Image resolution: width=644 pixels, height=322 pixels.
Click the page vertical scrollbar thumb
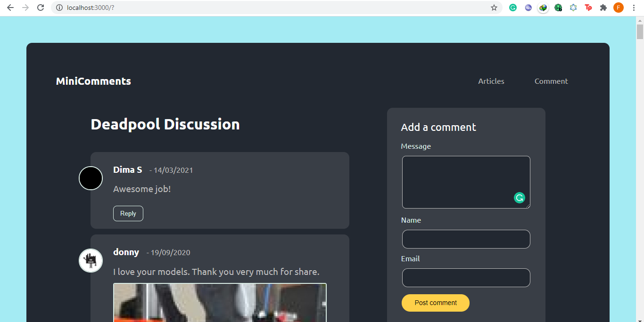click(x=640, y=31)
